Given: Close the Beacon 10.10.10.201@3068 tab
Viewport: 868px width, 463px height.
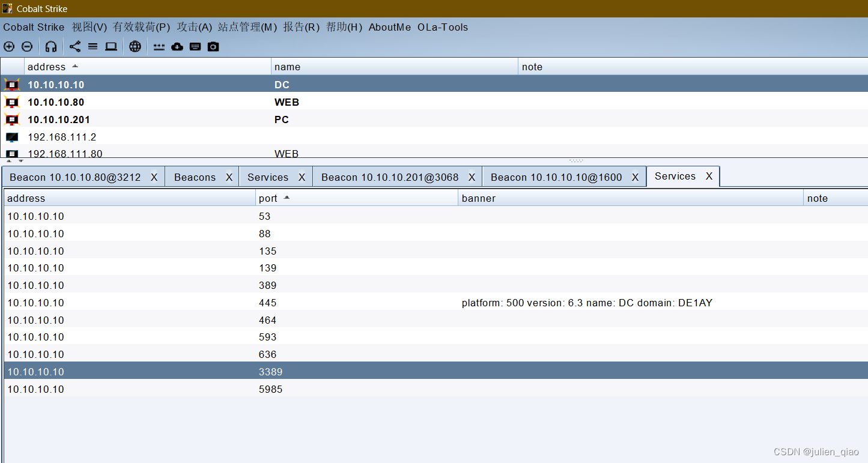Looking at the screenshot, I should point(472,177).
